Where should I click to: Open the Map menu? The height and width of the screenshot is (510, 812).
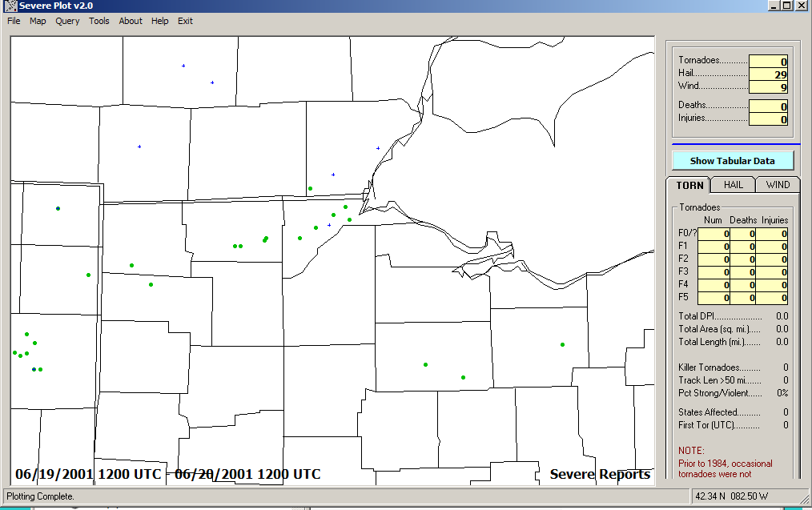click(x=38, y=21)
